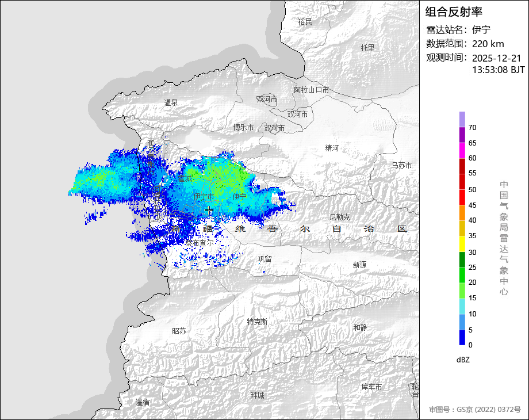Pick the dark purple 65–70 dBZ legend color
This screenshot has height=420, width=529.
[462, 135]
